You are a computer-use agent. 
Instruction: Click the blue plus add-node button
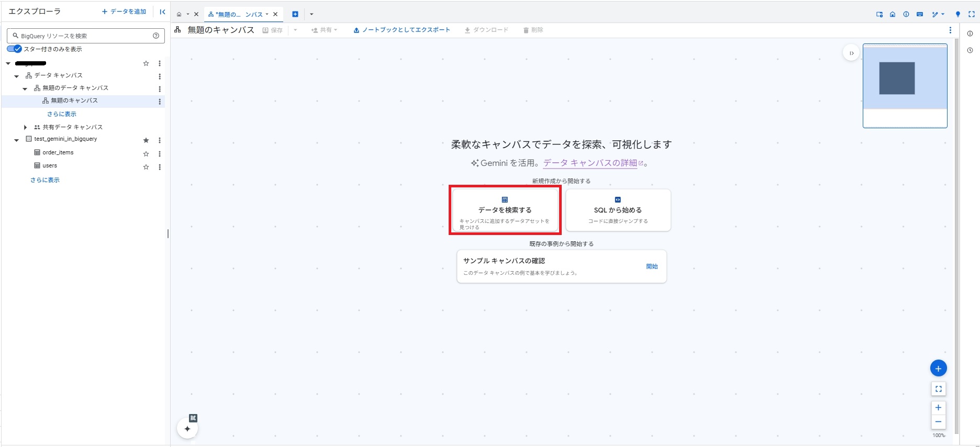pyautogui.click(x=938, y=368)
